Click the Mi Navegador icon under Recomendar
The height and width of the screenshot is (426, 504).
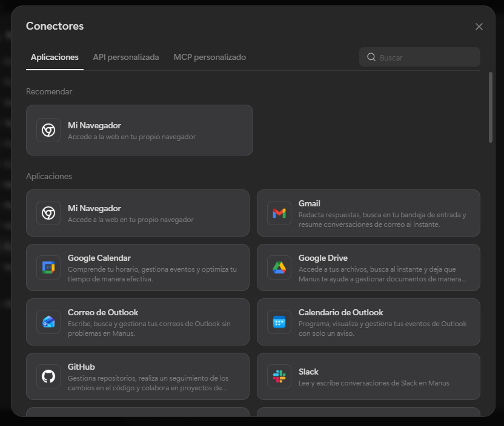(x=48, y=130)
